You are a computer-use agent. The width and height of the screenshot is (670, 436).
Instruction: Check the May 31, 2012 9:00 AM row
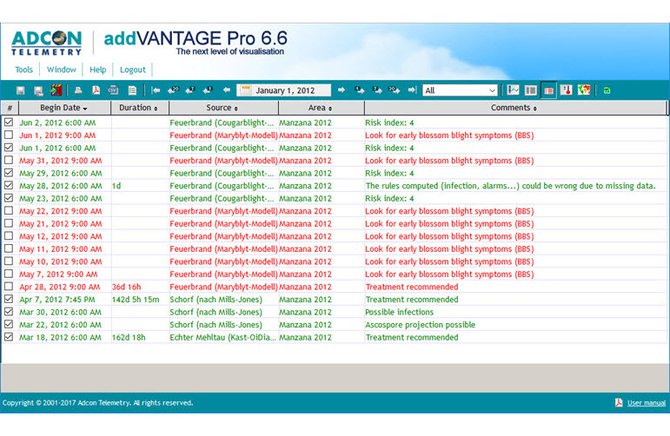(x=9, y=160)
